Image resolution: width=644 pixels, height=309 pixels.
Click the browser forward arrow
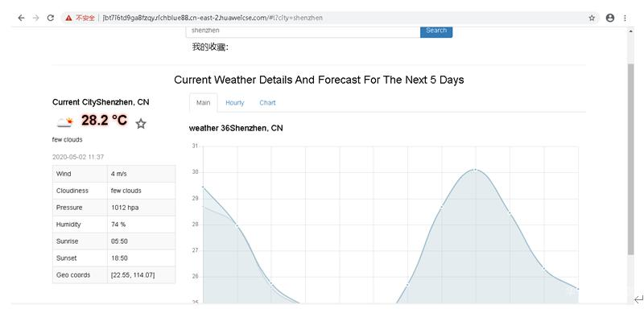point(35,18)
